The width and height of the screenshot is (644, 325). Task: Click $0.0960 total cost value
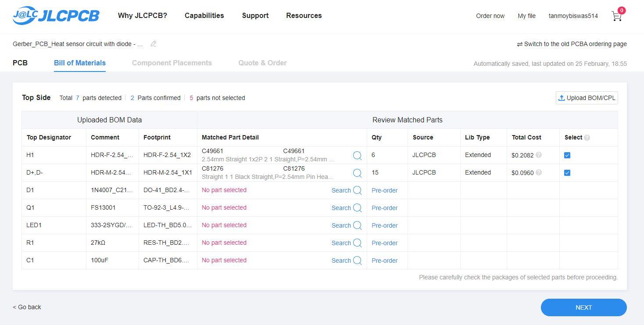pyautogui.click(x=522, y=173)
